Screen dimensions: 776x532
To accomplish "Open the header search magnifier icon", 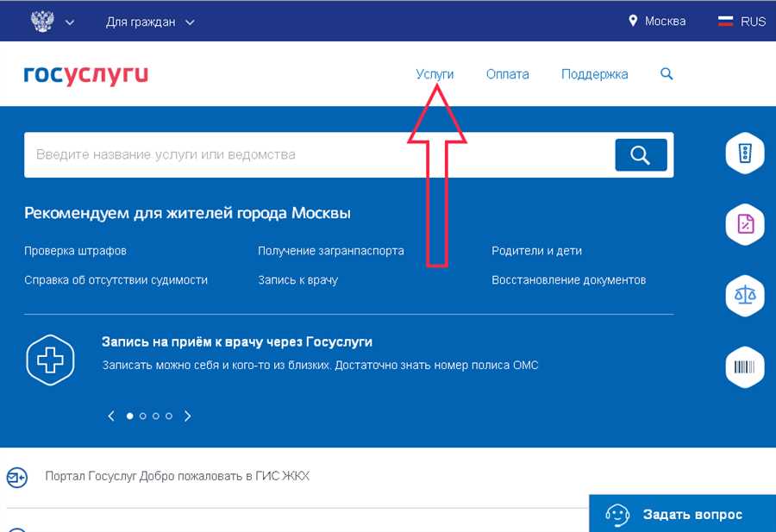I will pyautogui.click(x=666, y=74).
